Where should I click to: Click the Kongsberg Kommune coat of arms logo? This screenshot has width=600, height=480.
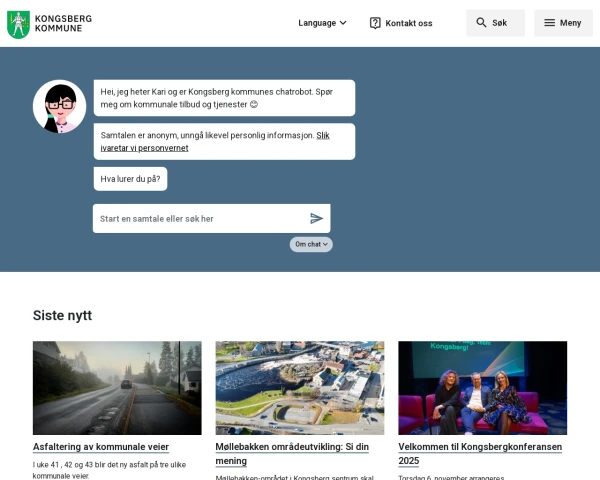coord(18,24)
